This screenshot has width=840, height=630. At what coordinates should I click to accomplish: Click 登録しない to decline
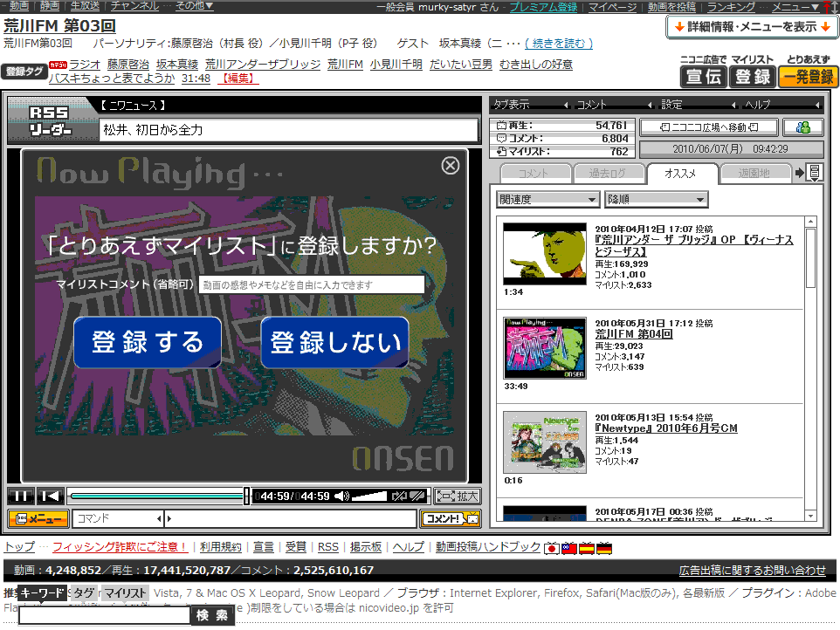[334, 343]
